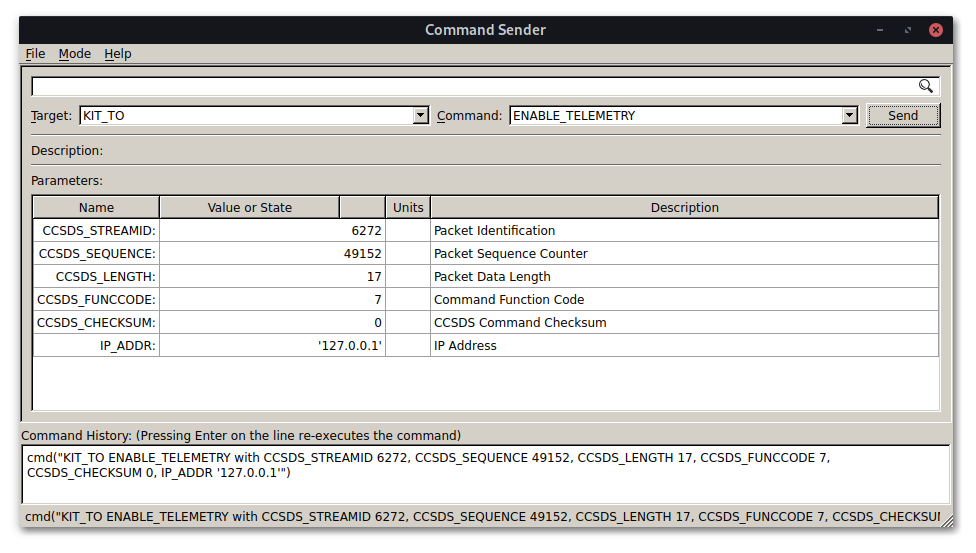Open the Target dropdown arrow
Screen dimensions: 976x553
[421, 116]
